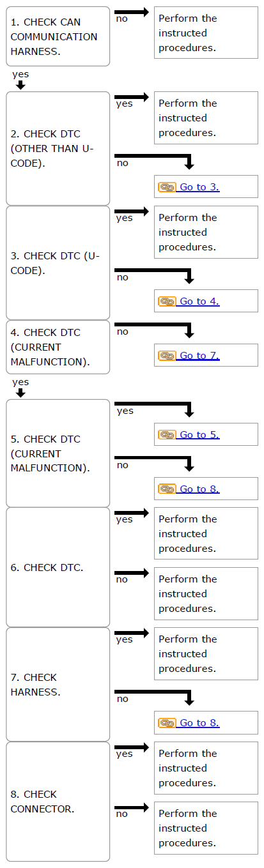Click step 1's Perform the instructed procedures box
The height and width of the screenshot is (868, 264).
point(206,33)
